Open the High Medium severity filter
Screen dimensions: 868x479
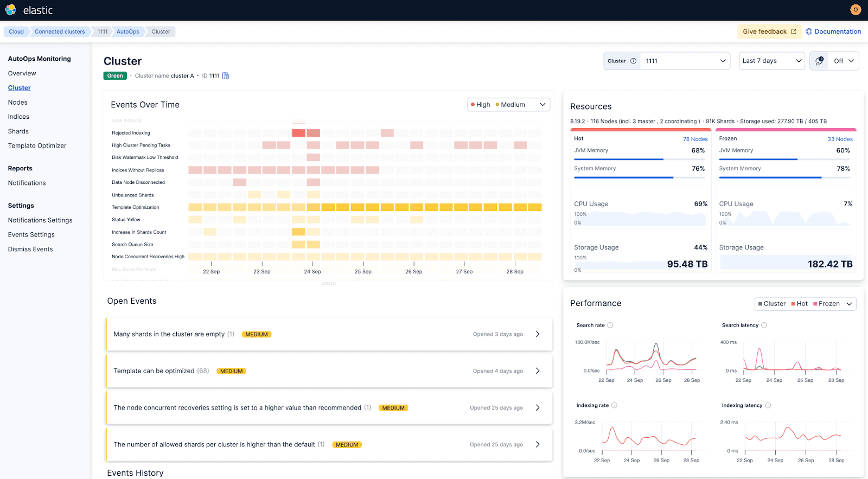pos(508,105)
